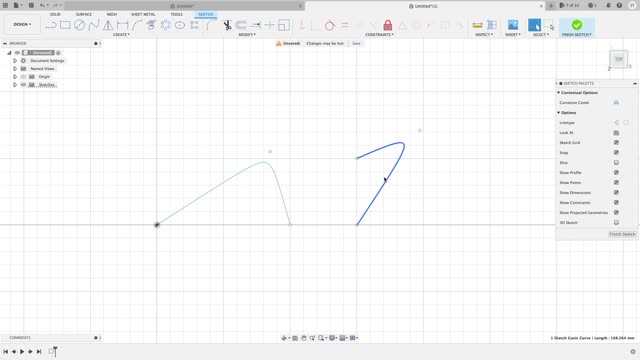Choose the Circle sketch tool
This screenshot has width=640, height=360.
click(80, 25)
